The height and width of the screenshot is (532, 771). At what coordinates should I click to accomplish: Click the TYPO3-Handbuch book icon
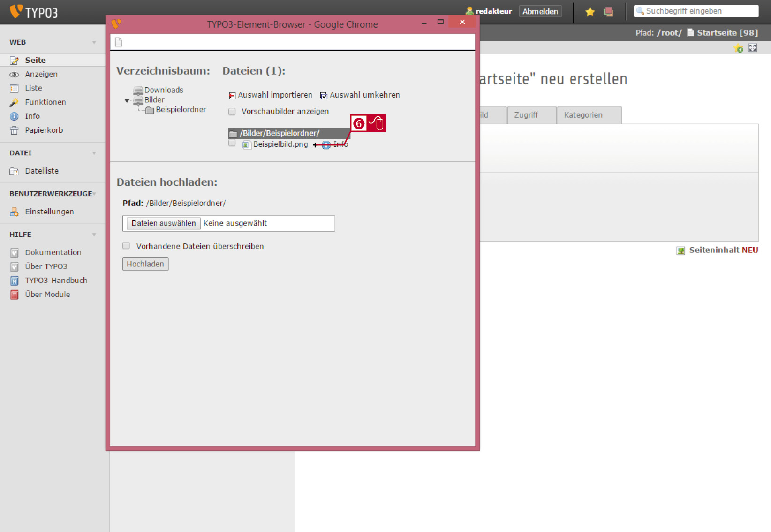(x=15, y=281)
